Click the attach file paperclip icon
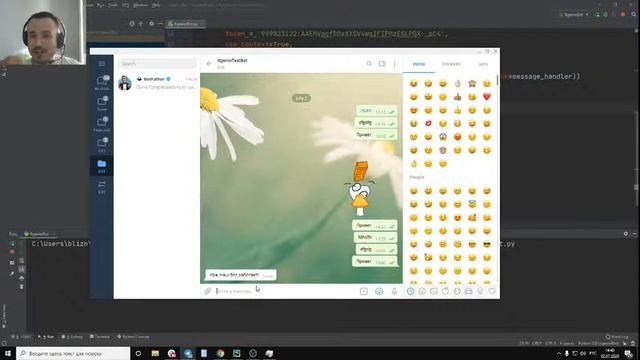 pyautogui.click(x=208, y=291)
